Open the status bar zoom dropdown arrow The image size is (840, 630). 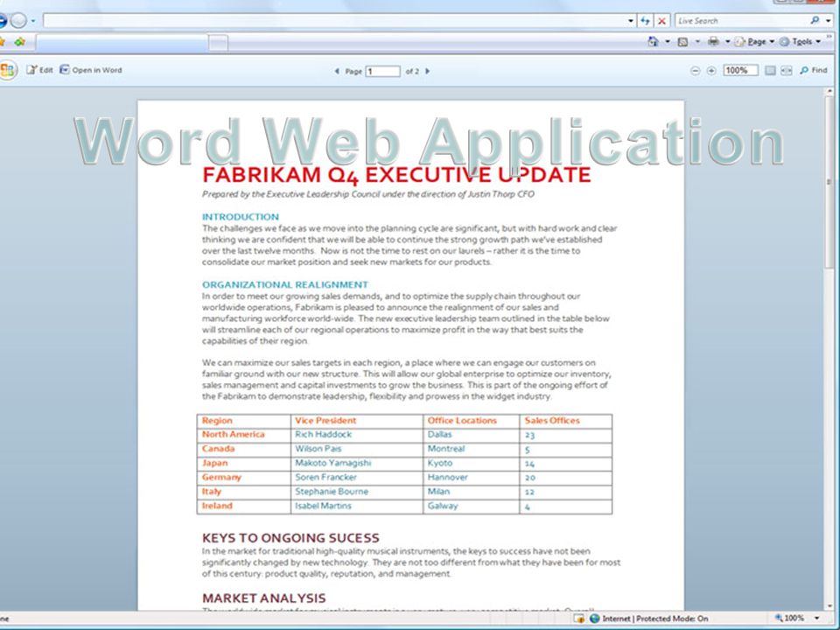point(817,619)
